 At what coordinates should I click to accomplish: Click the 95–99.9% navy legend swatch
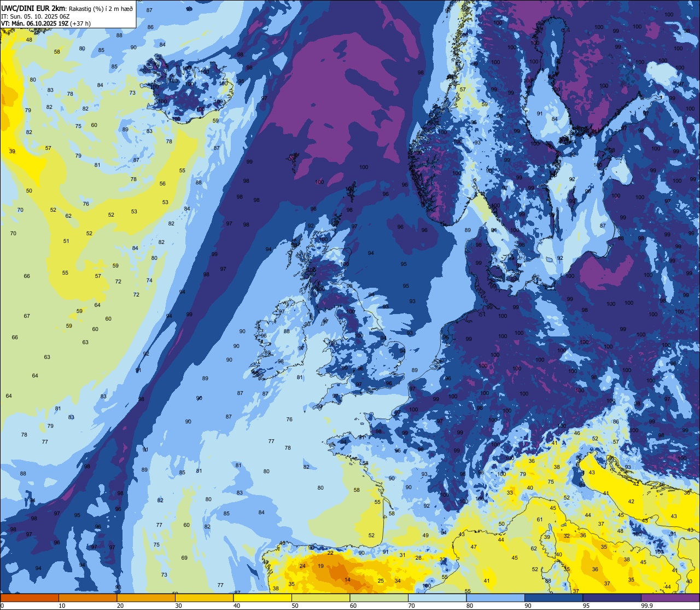(x=612, y=597)
